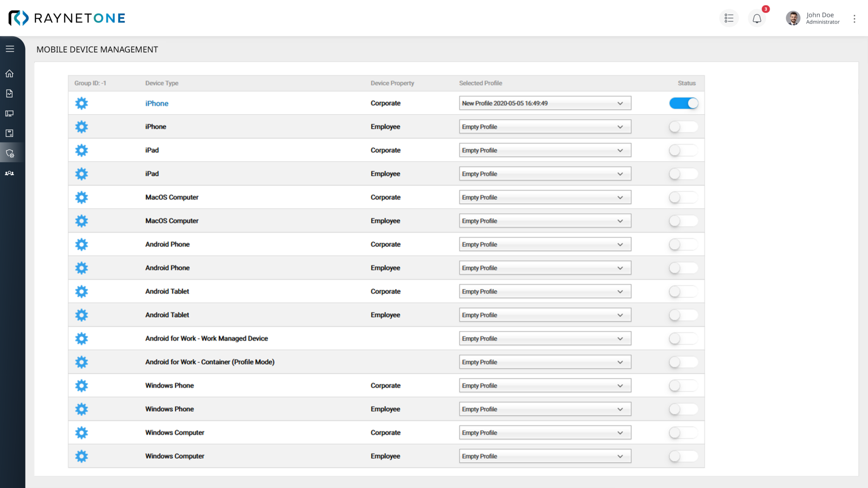Screen dimensions: 868x488
Task: Click the John Doe Administrator name
Action: [823, 18]
